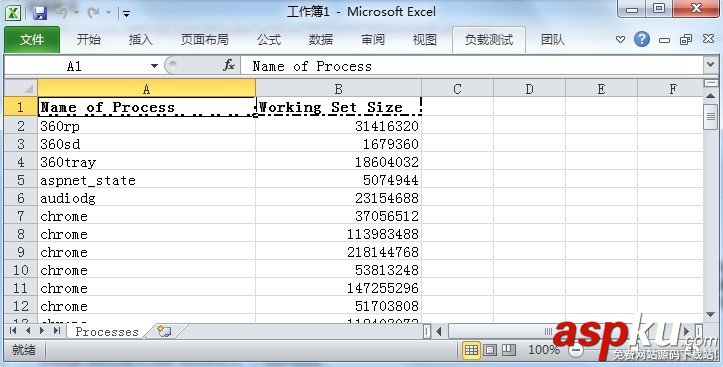Go to previous sheet navigation arrow

coord(28,331)
